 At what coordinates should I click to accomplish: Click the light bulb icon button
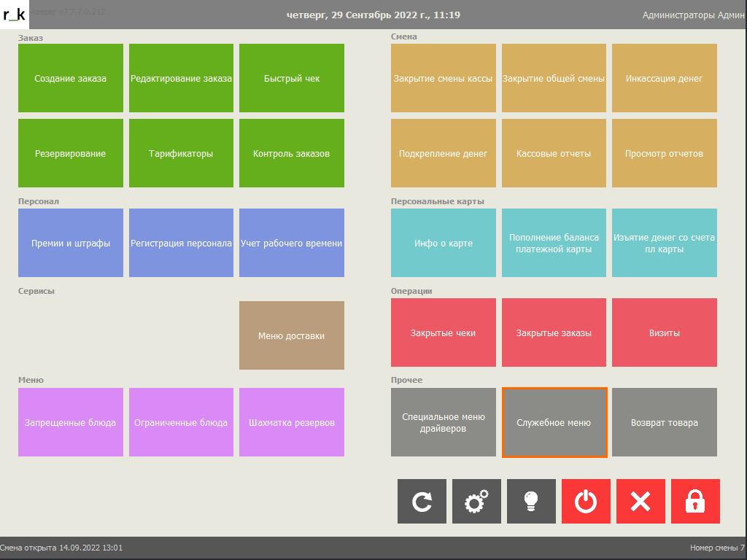(x=531, y=501)
